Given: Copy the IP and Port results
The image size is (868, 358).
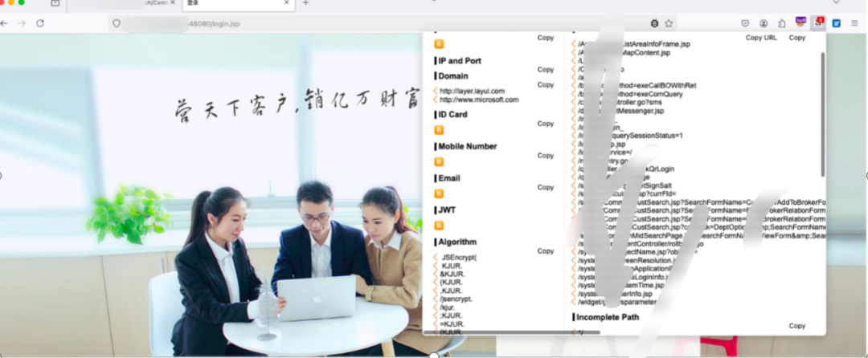Looking at the screenshot, I should coord(545,70).
